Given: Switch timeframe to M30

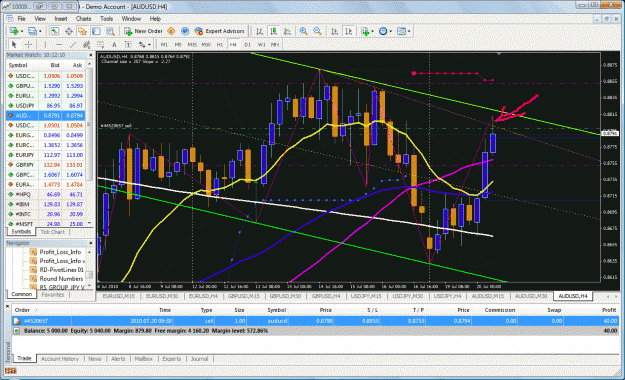Looking at the screenshot, I should [206, 45].
